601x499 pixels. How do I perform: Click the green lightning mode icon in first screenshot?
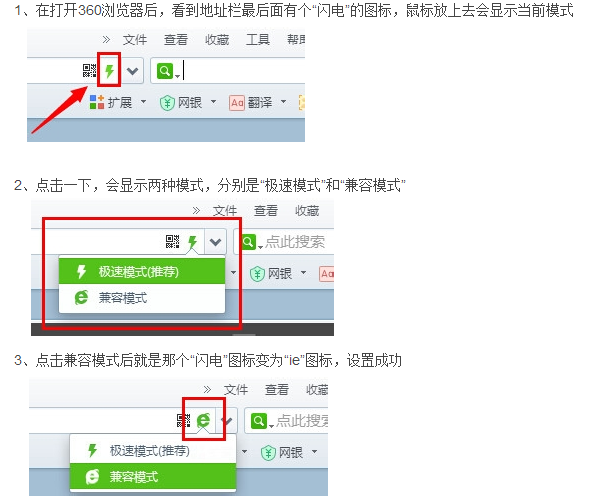click(110, 71)
